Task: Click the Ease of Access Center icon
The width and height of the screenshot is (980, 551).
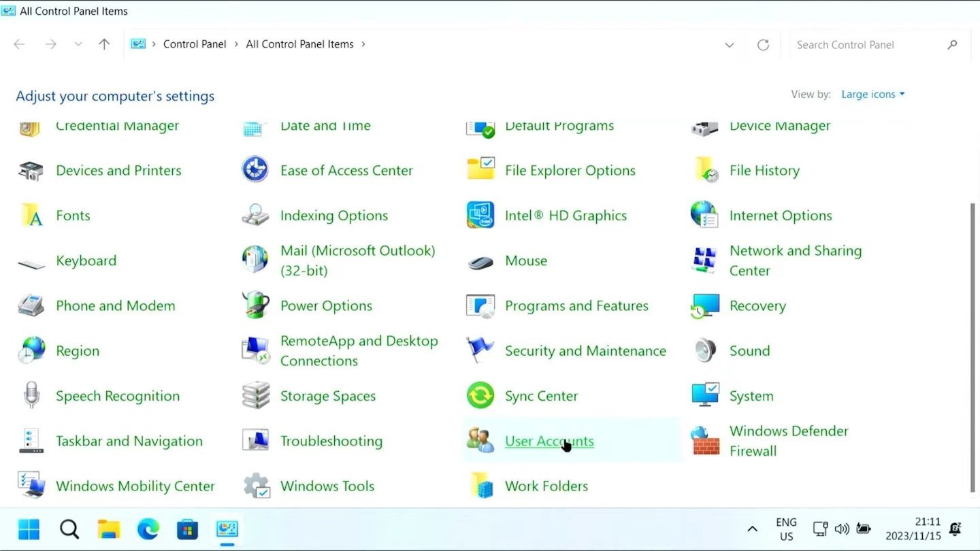Action: 255,169
